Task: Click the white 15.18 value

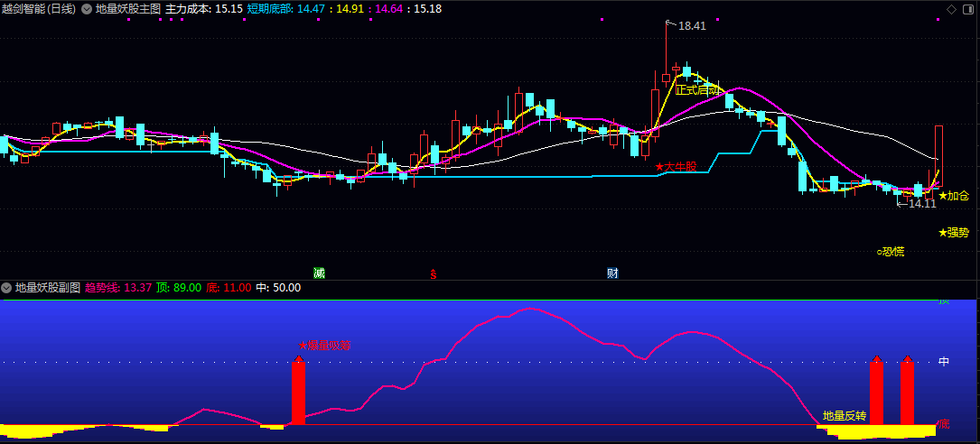Action: point(428,9)
